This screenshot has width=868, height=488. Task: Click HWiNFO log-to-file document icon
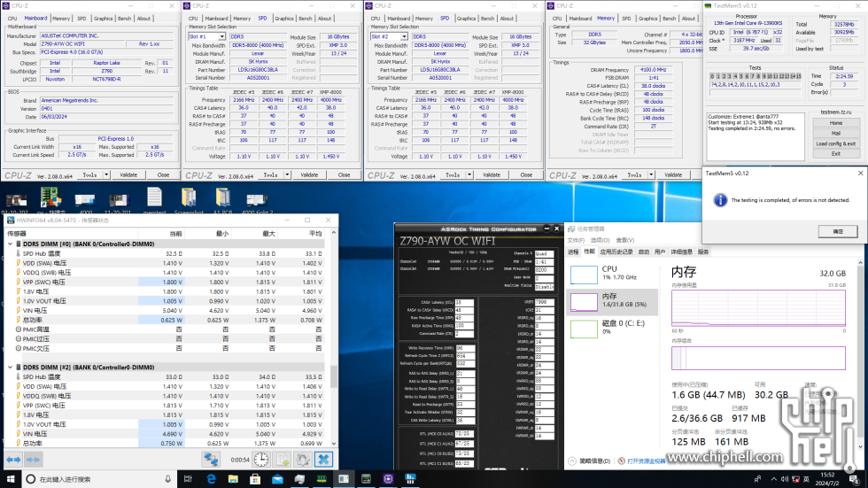tap(283, 459)
